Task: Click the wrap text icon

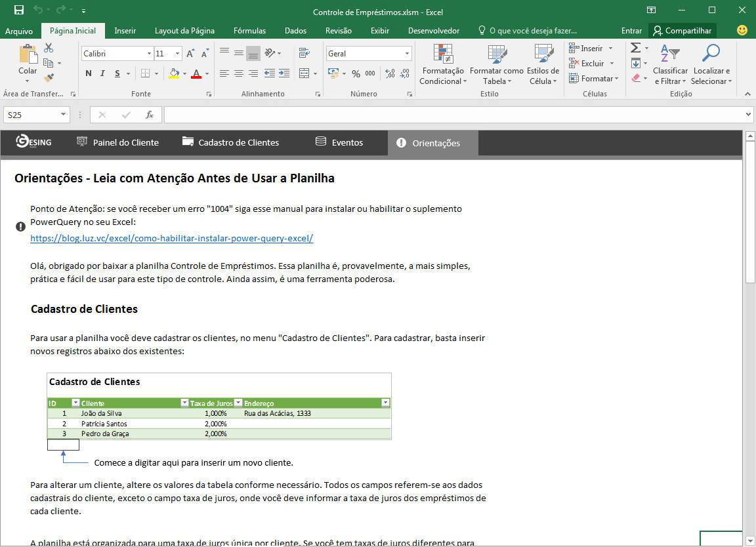Action: point(304,53)
